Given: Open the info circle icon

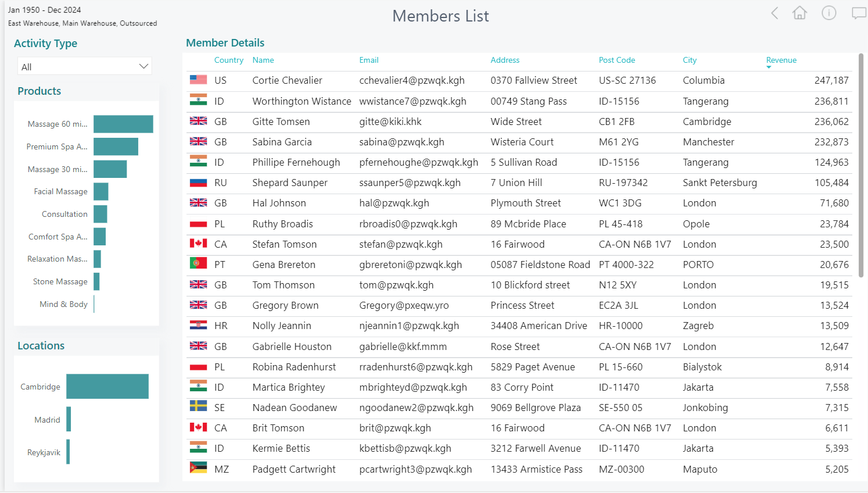Looking at the screenshot, I should 829,13.
